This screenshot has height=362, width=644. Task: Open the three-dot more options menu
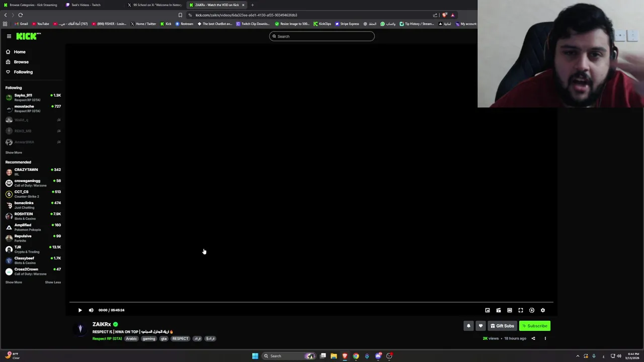click(x=545, y=338)
